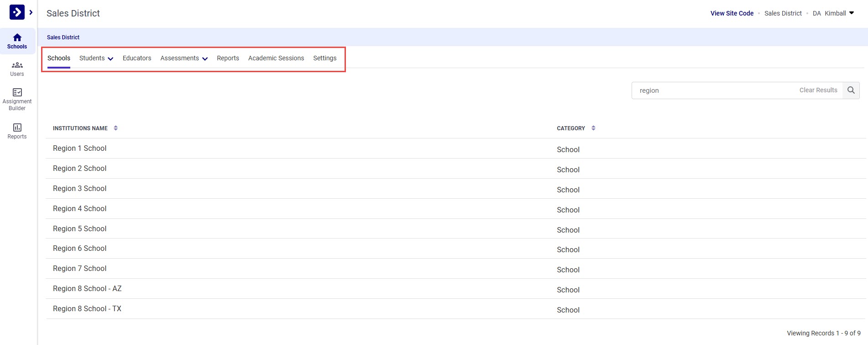This screenshot has height=345, width=868.
Task: Click the app logo in the top-left corner
Action: pyautogui.click(x=17, y=12)
